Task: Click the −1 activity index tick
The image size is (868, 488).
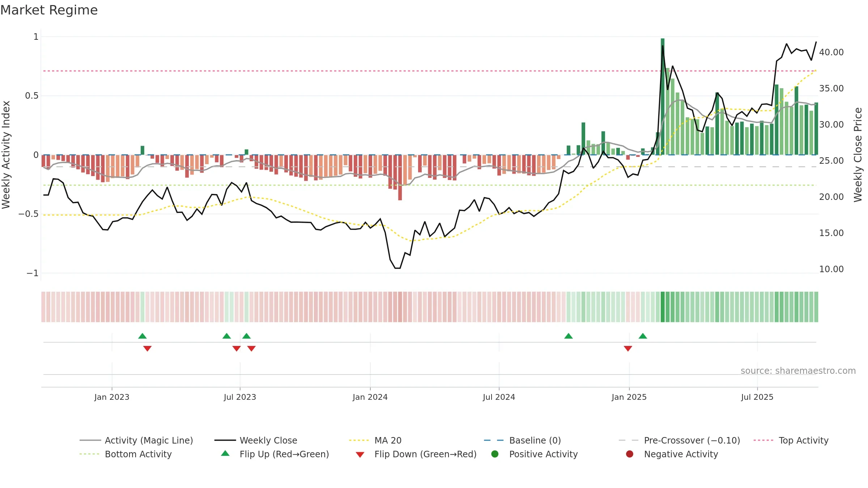Action: click(x=32, y=273)
